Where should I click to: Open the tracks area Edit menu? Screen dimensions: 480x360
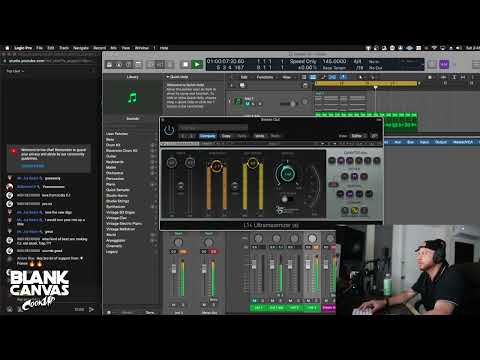click(244, 77)
